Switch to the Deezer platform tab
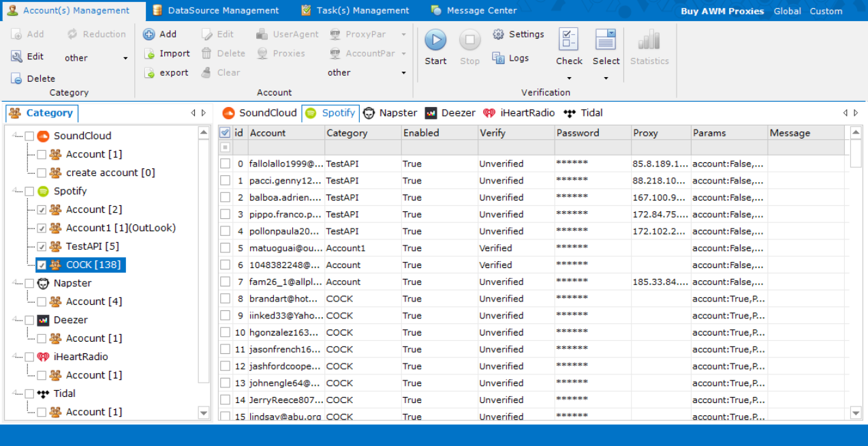868x446 pixels. pyautogui.click(x=450, y=113)
